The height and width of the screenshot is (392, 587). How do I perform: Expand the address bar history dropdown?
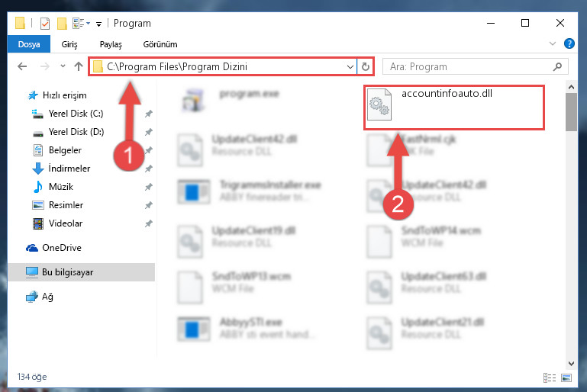(350, 66)
